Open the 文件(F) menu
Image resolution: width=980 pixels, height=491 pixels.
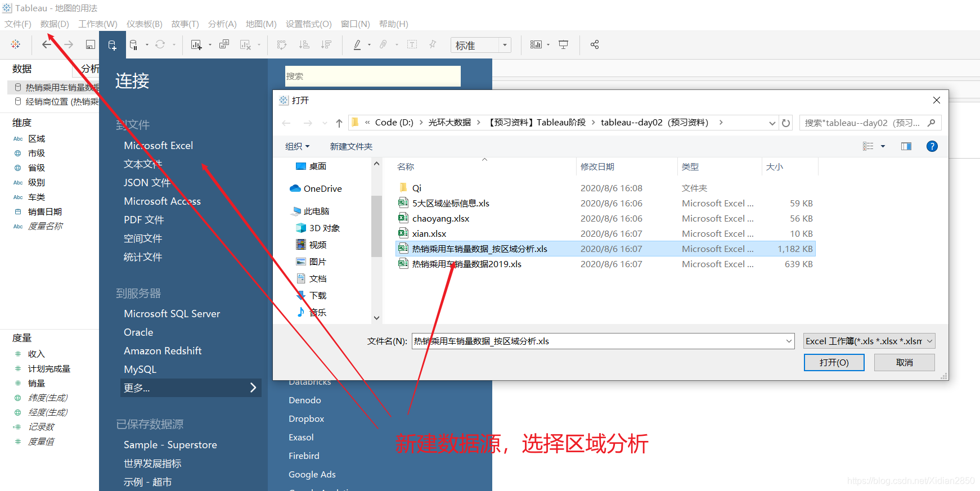[x=18, y=24]
